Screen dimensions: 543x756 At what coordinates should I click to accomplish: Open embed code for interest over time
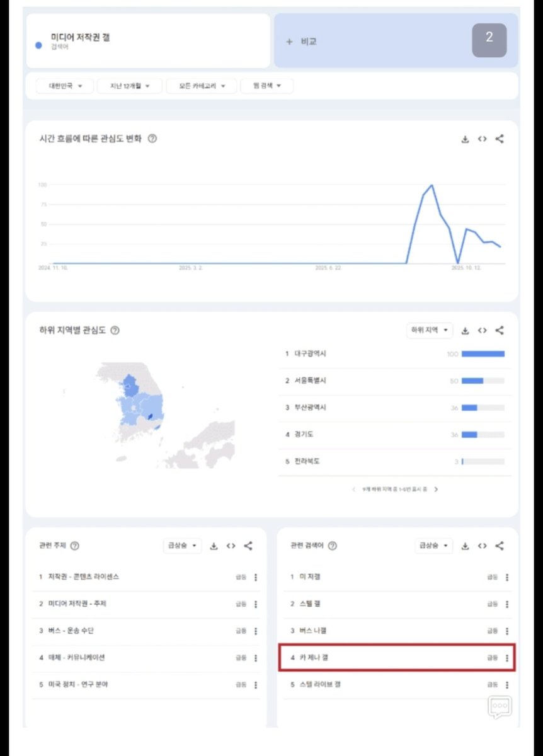pos(482,139)
